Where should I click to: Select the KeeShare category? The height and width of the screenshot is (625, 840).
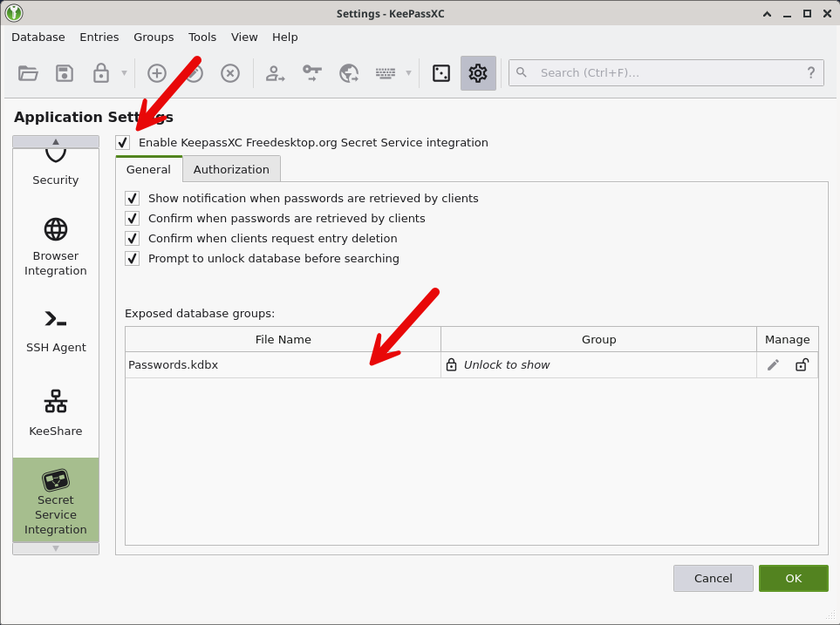56,413
